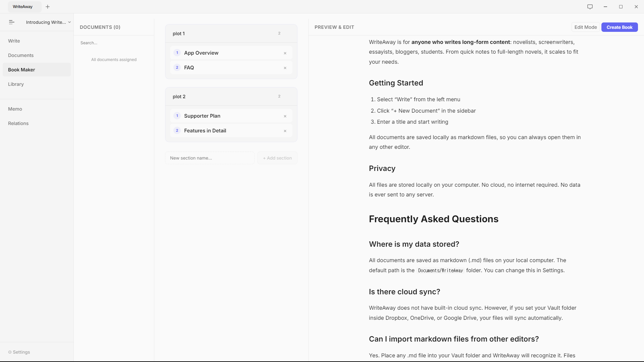Viewport: 644px width, 362px height.
Task: Click the Create Book button
Action: point(619,27)
